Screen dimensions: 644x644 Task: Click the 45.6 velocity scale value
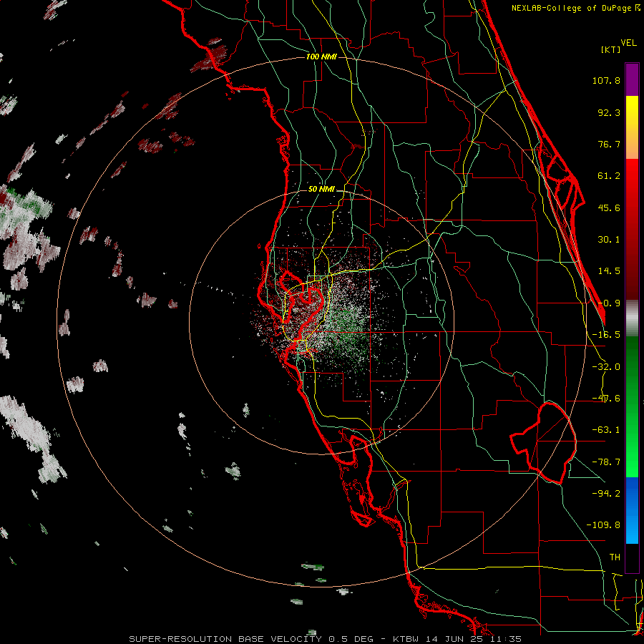(609, 208)
